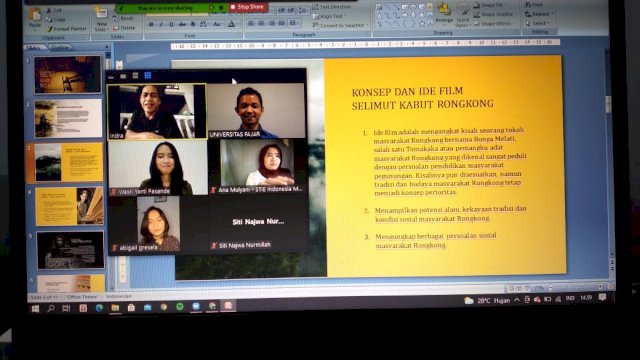Click Convert to SmartArt
The height and width of the screenshot is (360, 640).
340,25
